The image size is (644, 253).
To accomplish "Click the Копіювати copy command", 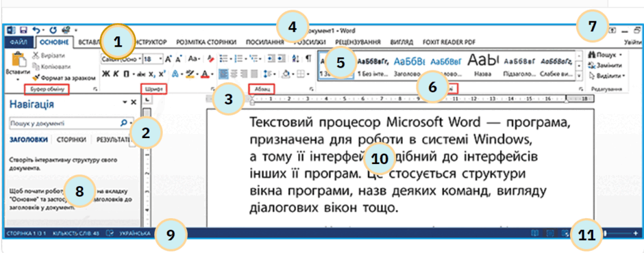I will [51, 66].
